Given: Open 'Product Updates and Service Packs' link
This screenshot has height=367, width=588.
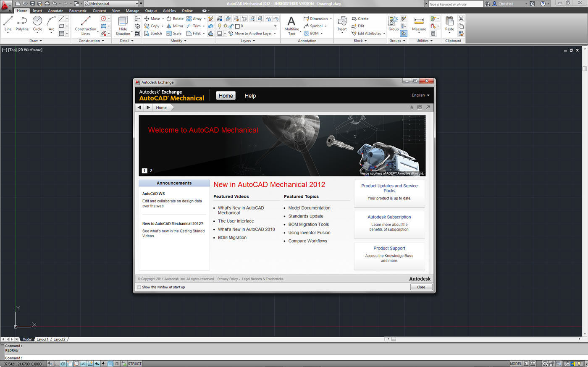Looking at the screenshot, I should (389, 188).
